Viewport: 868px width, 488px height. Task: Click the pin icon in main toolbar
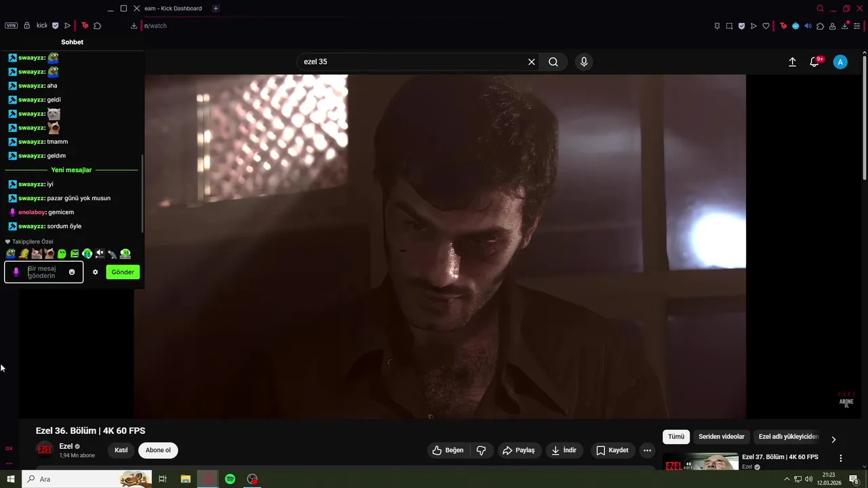click(x=717, y=26)
